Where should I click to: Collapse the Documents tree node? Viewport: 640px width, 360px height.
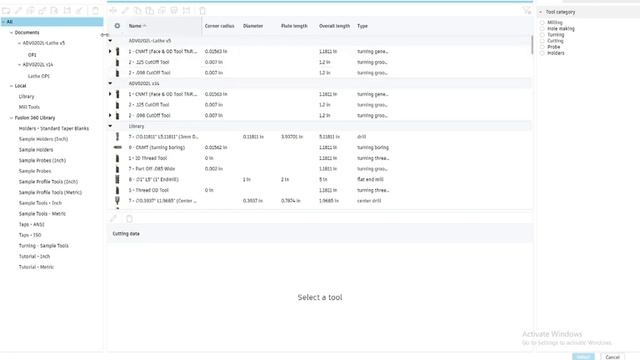coord(11,32)
